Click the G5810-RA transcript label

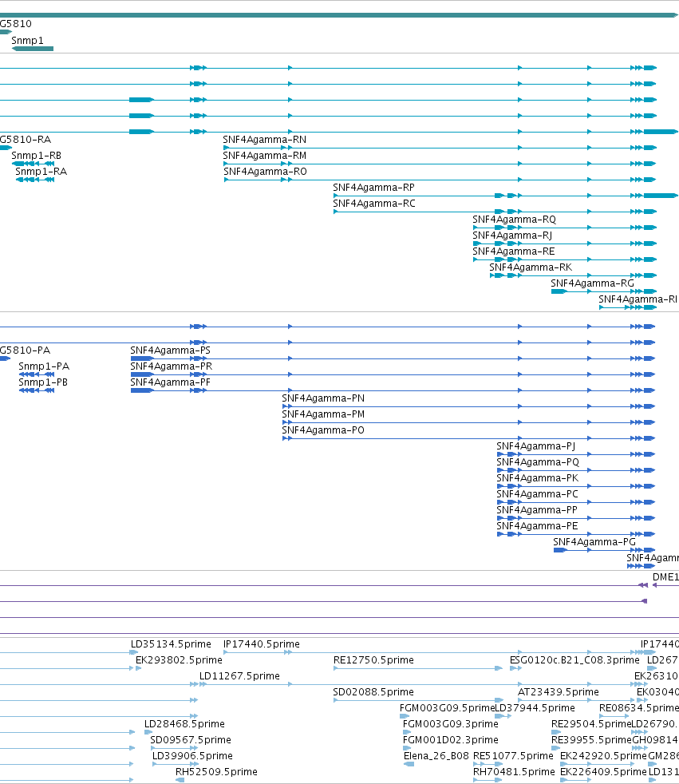point(26,140)
